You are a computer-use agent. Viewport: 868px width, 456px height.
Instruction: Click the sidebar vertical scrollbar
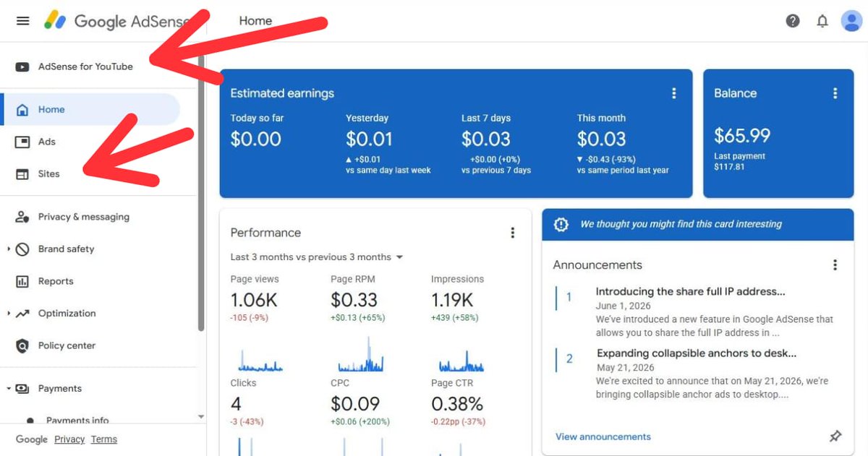click(x=201, y=195)
